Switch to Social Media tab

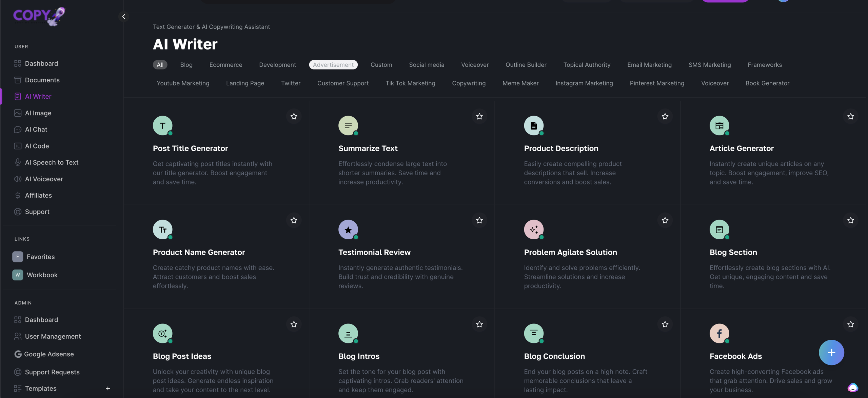point(426,65)
